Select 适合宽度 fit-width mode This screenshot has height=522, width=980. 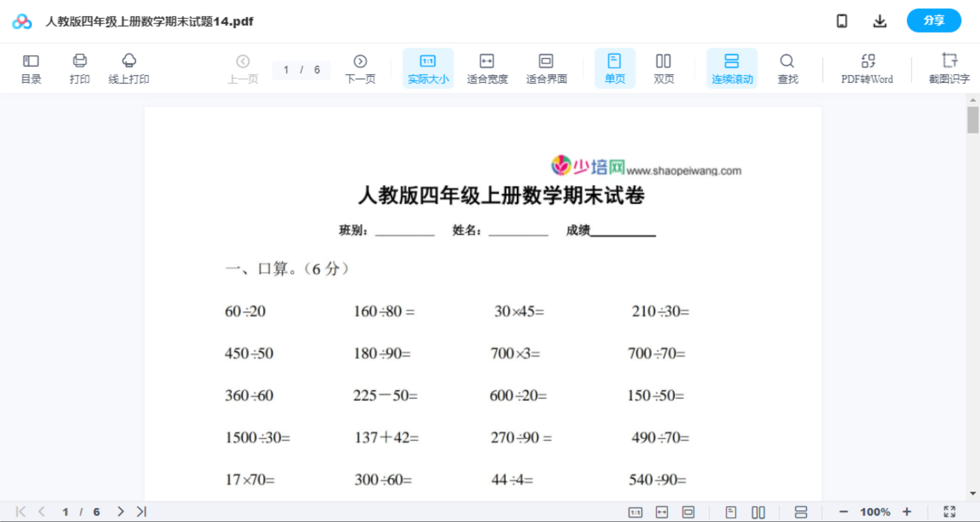(x=487, y=68)
